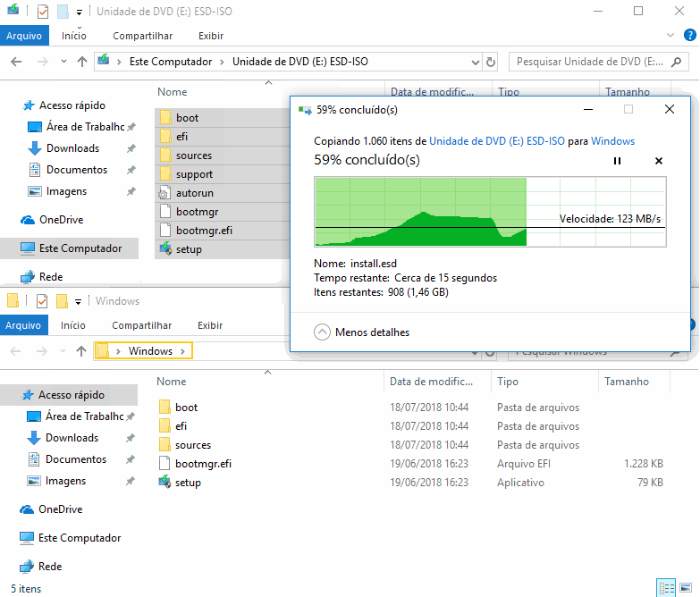Image resolution: width=700 pixels, height=597 pixels.
Task: Open recent locations dropdown in DVD window
Action: coord(63,62)
